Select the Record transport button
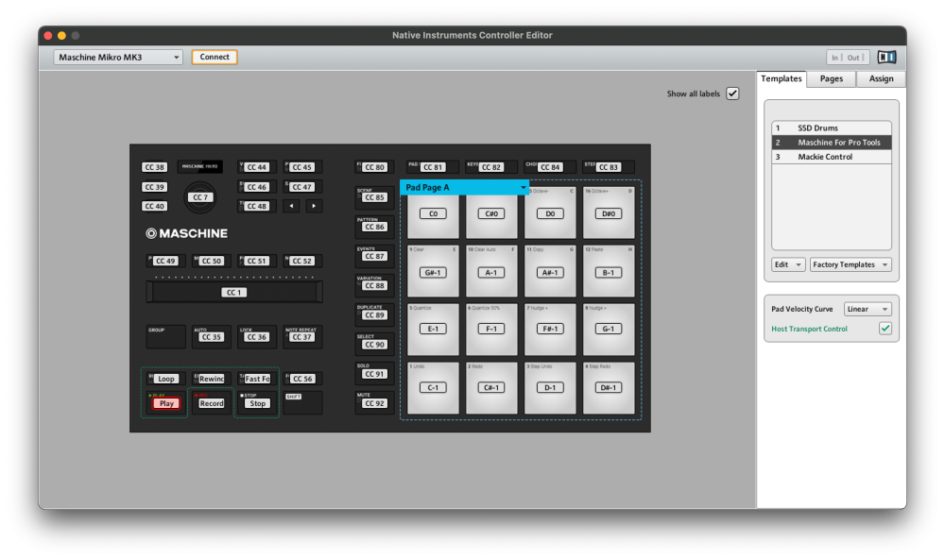 212,403
